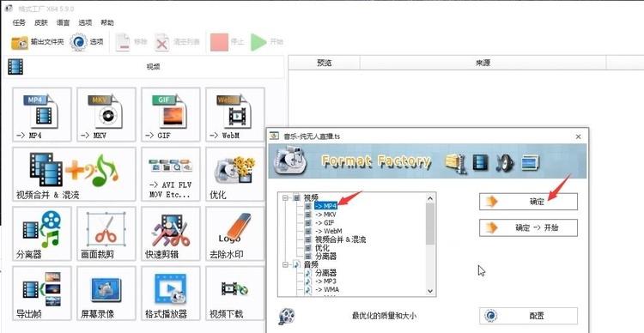Select the -> GIF conversion tile
Image resolution: width=644 pixels, height=333 pixels.
pyautogui.click(x=171, y=114)
